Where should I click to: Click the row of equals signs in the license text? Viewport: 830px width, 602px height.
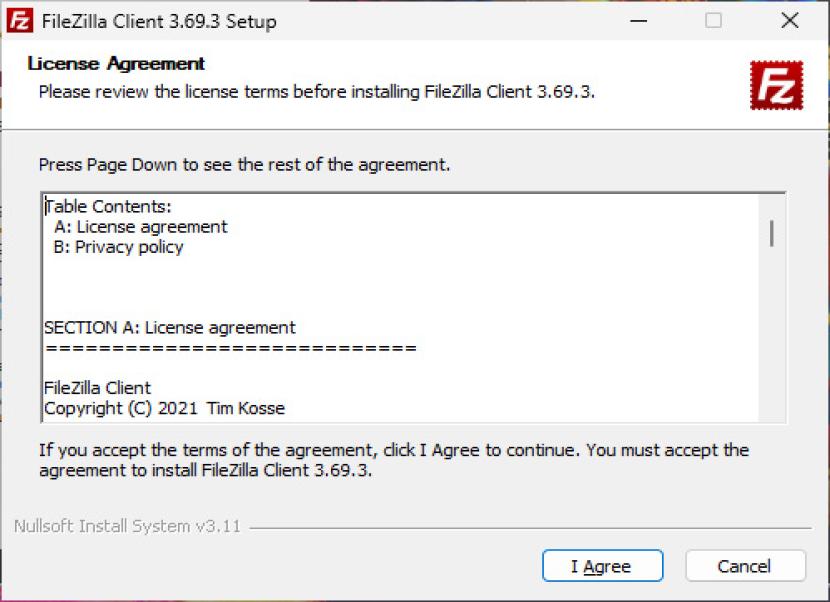[230, 349]
